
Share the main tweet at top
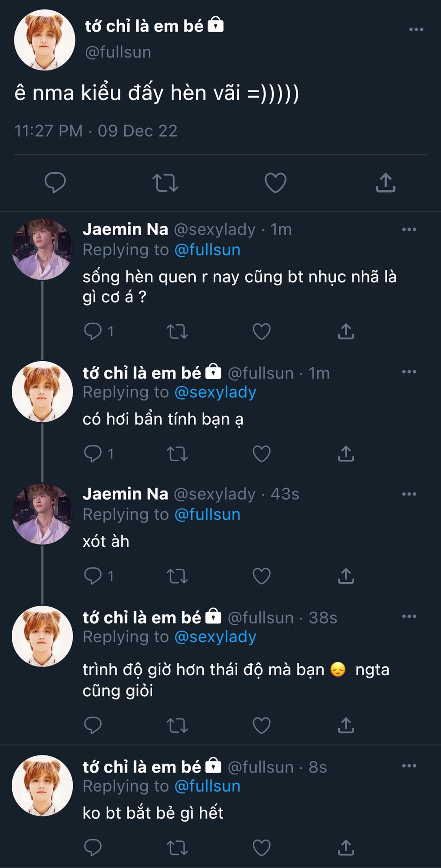pyautogui.click(x=385, y=183)
